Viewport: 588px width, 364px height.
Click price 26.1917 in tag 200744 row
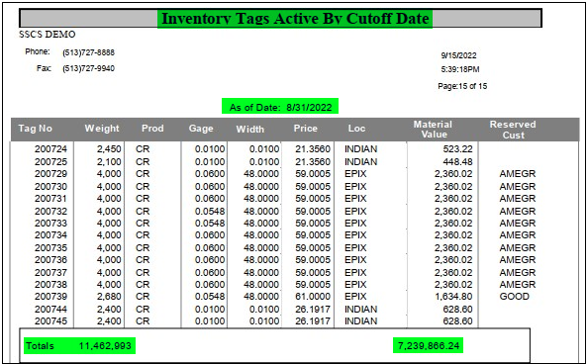[x=313, y=310]
